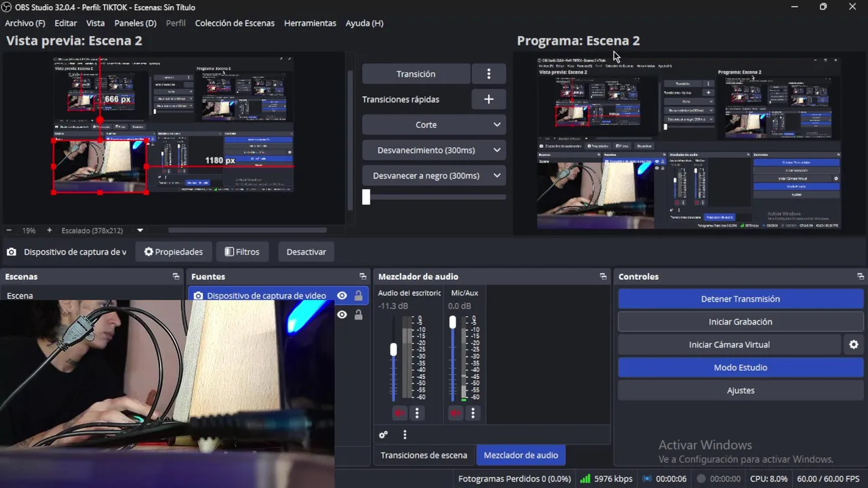Viewport: 868px width, 488px height.
Task: Open advanced audio properties gears icon
Action: (x=383, y=435)
